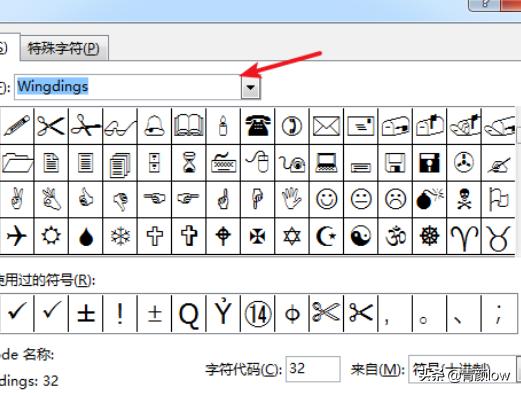
Task: Select the black scissors in recent symbols
Action: pyautogui.click(x=361, y=313)
